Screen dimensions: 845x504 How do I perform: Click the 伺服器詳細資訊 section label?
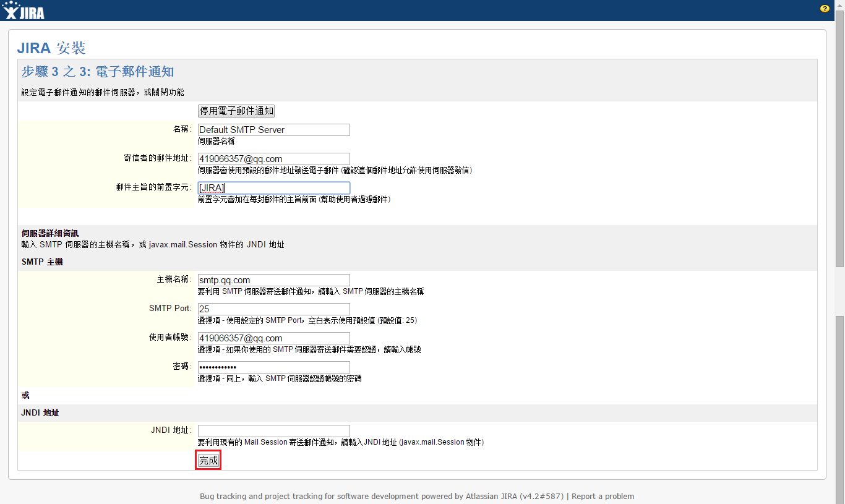[x=50, y=233]
